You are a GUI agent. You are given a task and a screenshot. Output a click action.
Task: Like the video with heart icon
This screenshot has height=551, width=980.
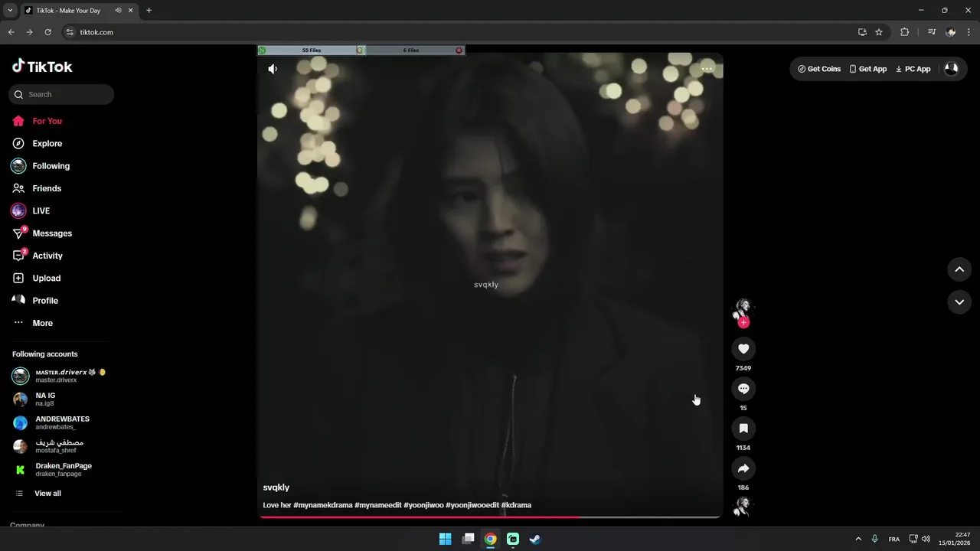click(743, 349)
